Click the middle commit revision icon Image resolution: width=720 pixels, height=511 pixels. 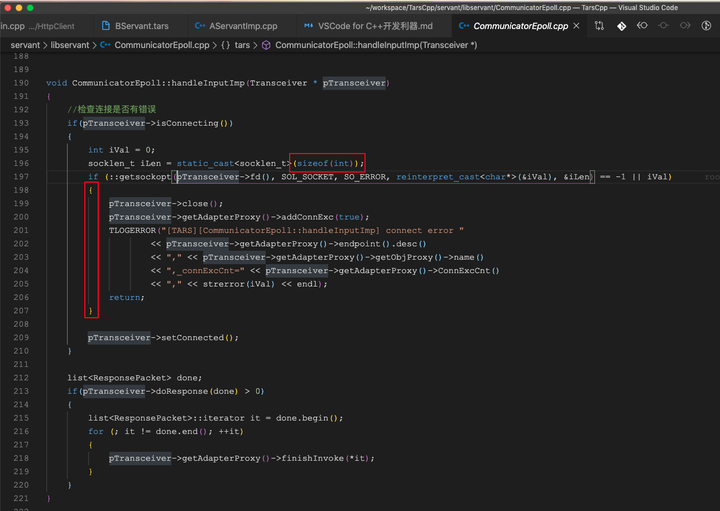click(x=664, y=26)
